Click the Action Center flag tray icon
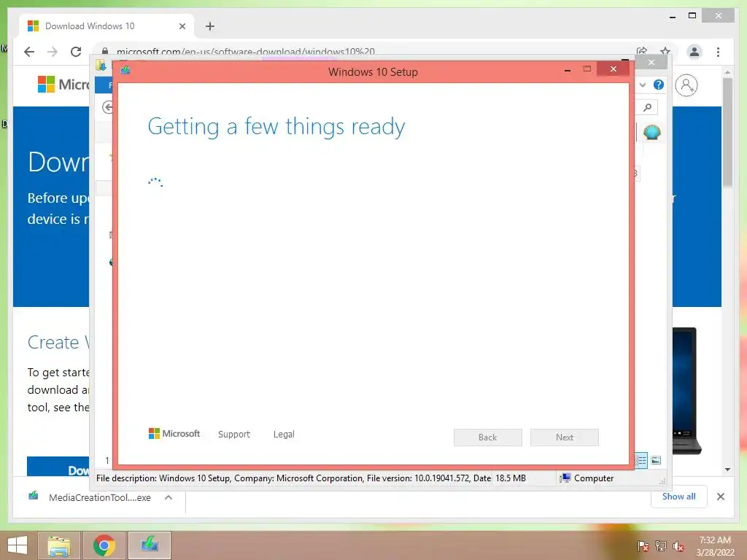The width and height of the screenshot is (747, 560). tap(643, 545)
